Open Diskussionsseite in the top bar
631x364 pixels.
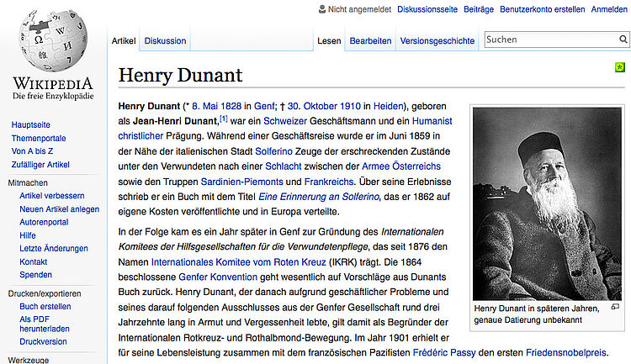pos(427,9)
